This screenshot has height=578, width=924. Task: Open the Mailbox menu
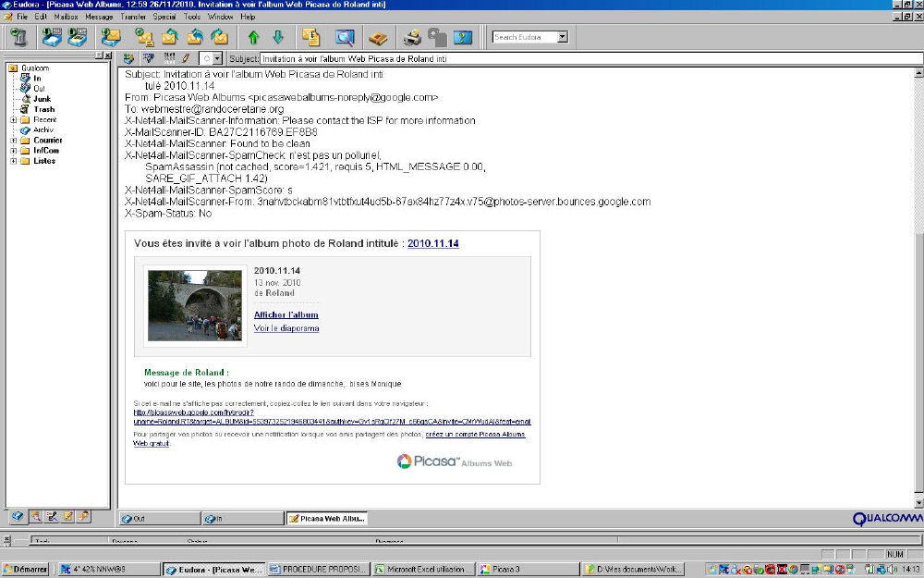[x=66, y=17]
